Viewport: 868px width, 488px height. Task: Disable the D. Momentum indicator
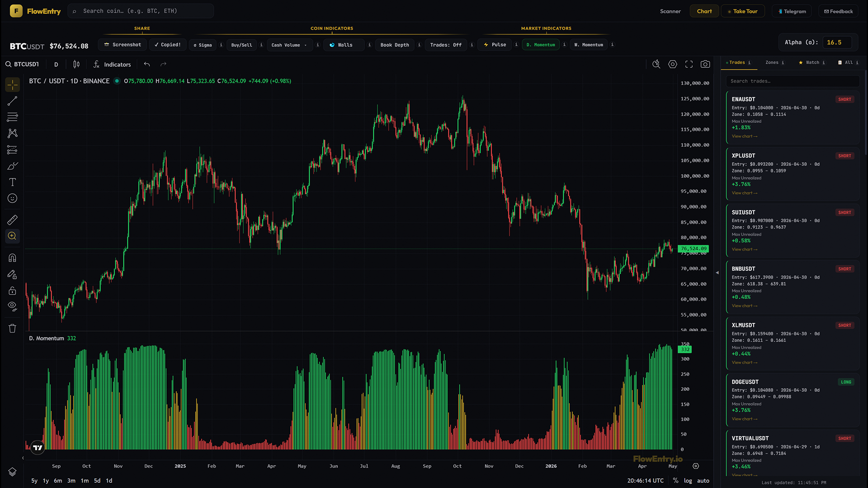(x=541, y=45)
